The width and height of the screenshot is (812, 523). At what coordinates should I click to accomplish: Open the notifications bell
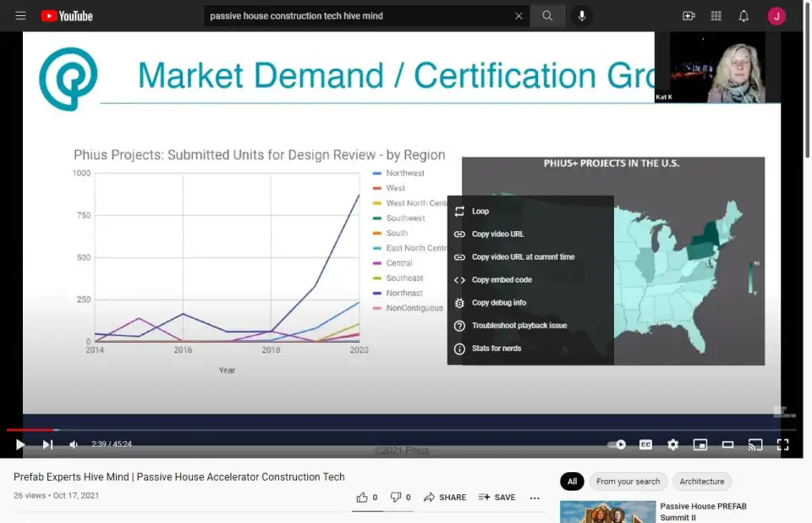pos(743,16)
